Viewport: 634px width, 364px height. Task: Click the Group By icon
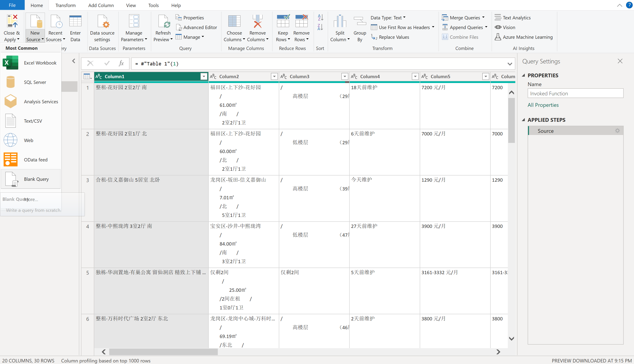coord(359,28)
